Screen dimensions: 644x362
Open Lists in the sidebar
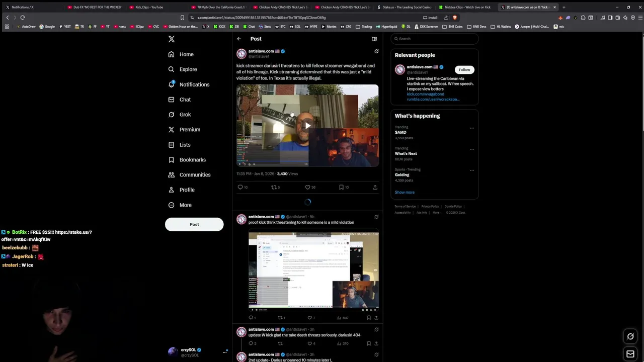pos(179,145)
